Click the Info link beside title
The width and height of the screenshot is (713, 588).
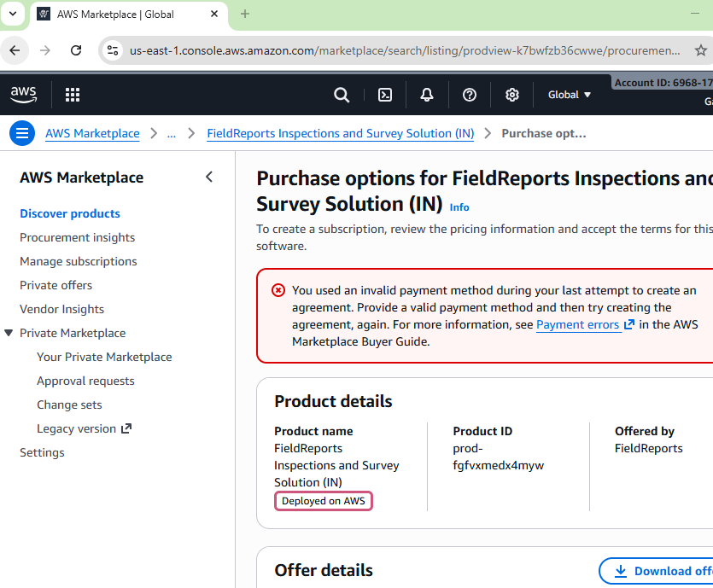pyautogui.click(x=459, y=207)
